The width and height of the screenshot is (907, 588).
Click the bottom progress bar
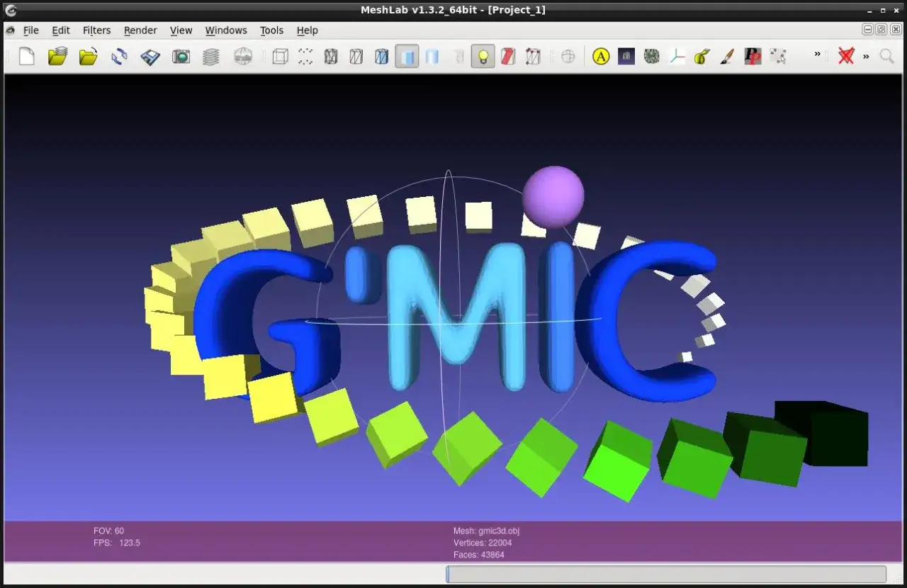coord(666,574)
